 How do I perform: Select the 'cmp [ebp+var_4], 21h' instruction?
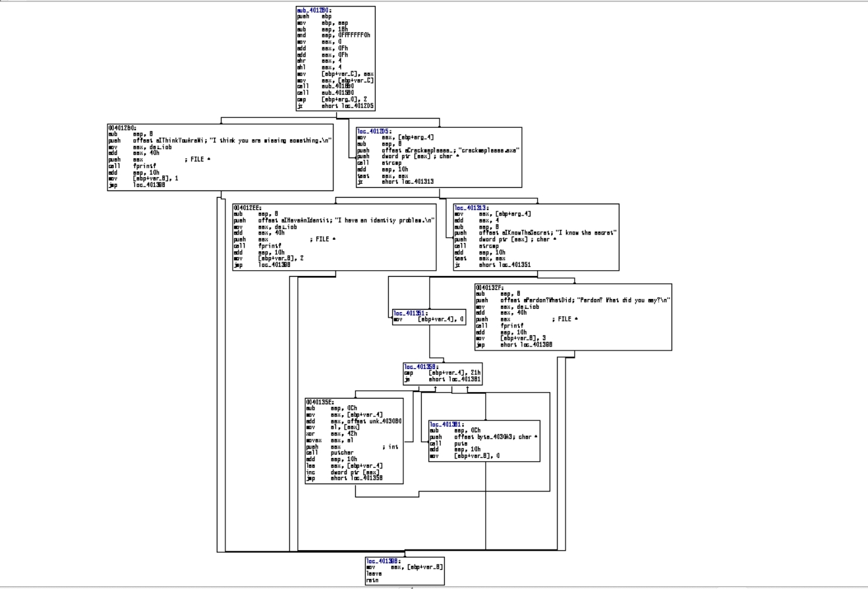(x=442, y=373)
